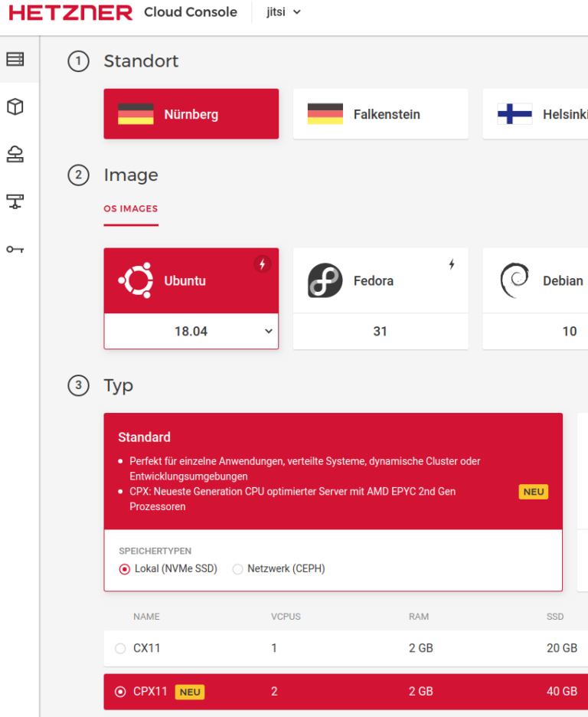The image size is (588, 717).
Task: Click the SPEICHERTYPEN label
Action: coord(155,551)
